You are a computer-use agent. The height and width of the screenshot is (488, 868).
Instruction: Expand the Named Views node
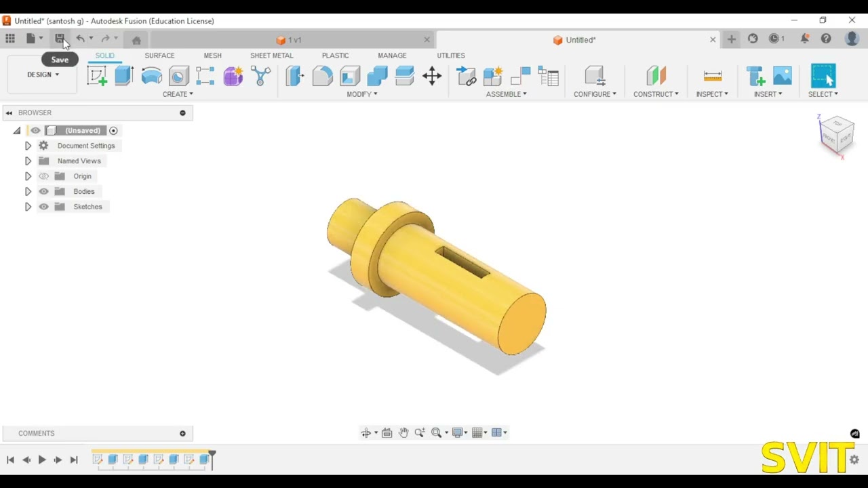pos(28,161)
